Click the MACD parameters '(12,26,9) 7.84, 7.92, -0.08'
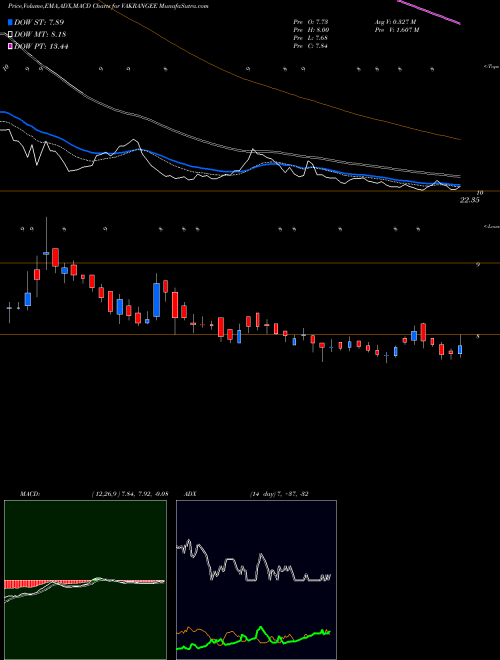500x660 pixels. point(130,494)
